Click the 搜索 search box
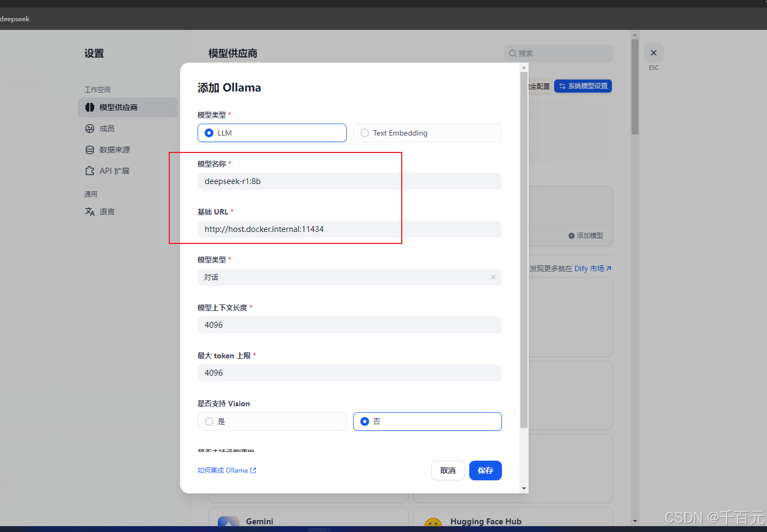 pos(559,53)
